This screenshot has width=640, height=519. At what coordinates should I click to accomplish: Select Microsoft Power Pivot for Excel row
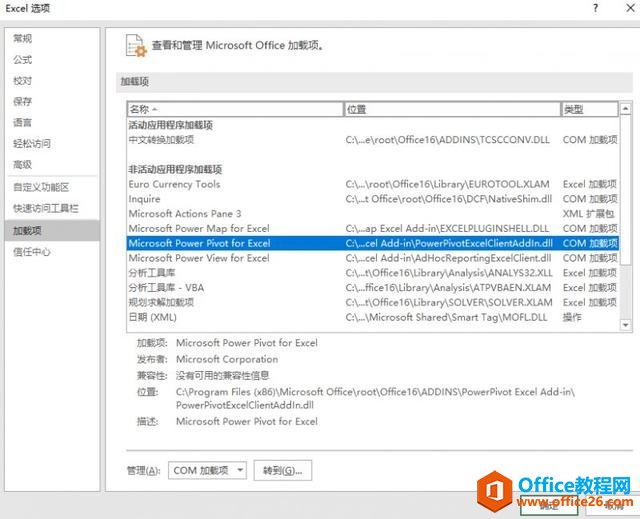(x=373, y=243)
